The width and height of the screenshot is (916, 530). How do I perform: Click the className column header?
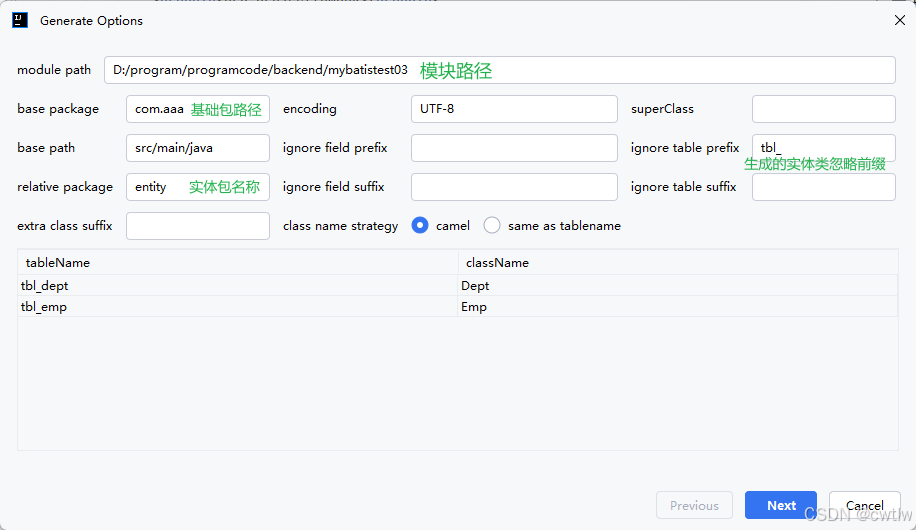point(678,262)
